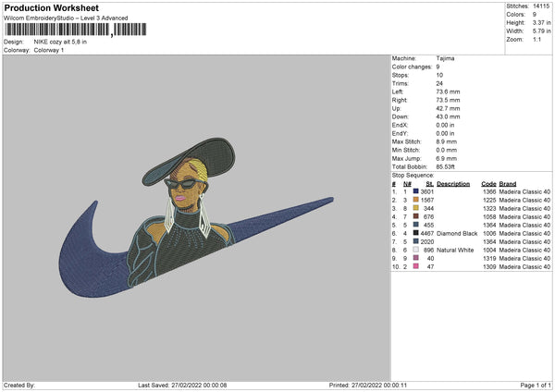Click thread code 1004
The height and width of the screenshot is (392, 555).
(x=489, y=251)
